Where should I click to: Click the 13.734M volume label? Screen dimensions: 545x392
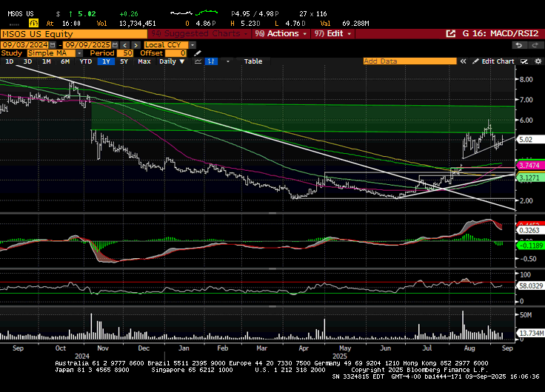pyautogui.click(x=531, y=334)
